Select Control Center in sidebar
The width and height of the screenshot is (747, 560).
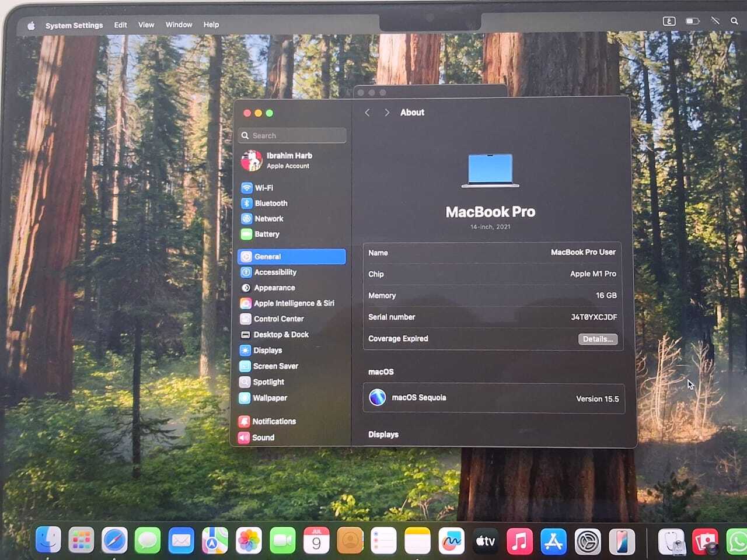pyautogui.click(x=278, y=319)
